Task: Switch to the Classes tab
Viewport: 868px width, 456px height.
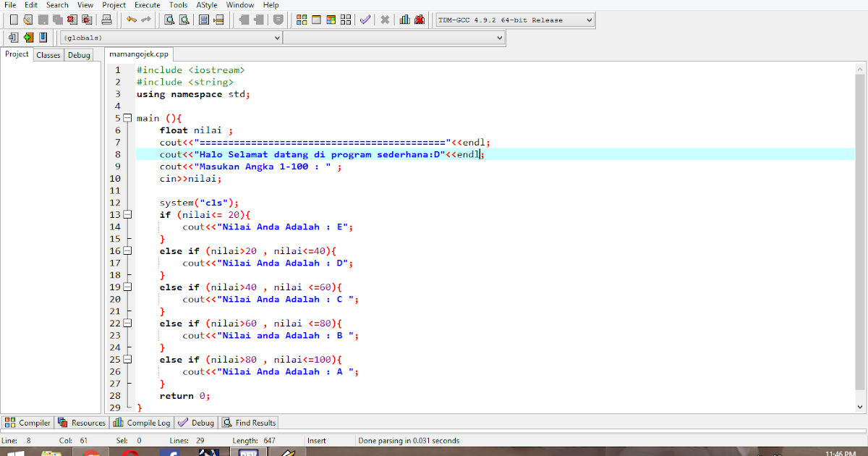Action: pyautogui.click(x=48, y=54)
